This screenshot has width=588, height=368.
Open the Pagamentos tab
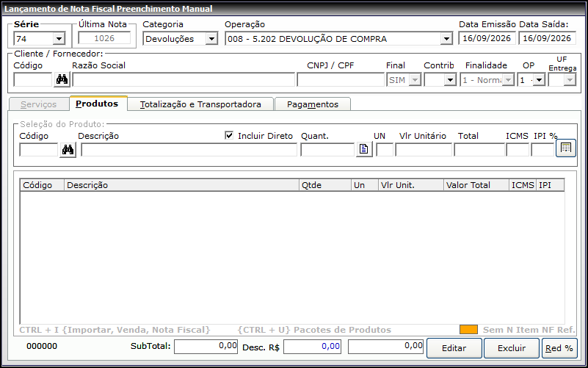[x=313, y=104]
